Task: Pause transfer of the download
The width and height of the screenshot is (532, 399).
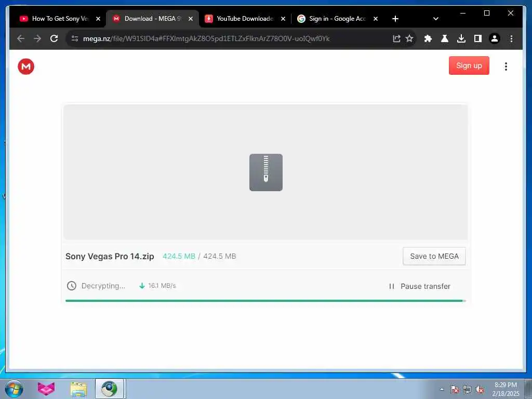Action: [420, 286]
